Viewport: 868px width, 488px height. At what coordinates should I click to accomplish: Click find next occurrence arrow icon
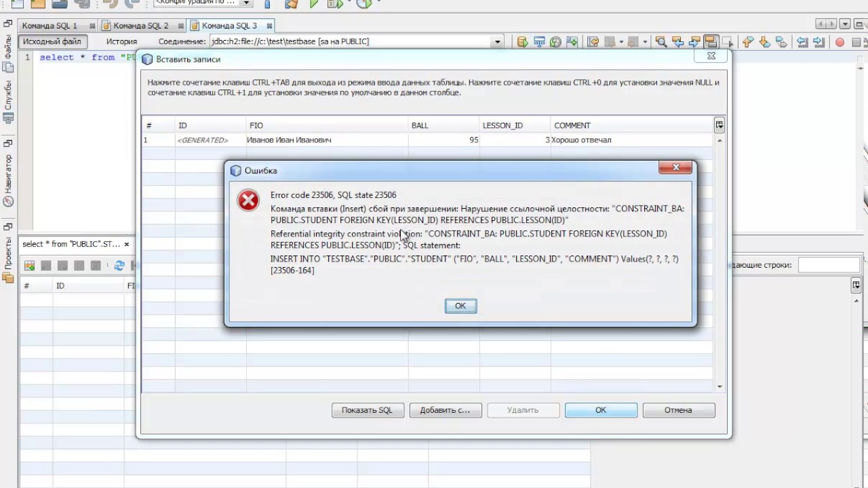pyautogui.click(x=694, y=42)
